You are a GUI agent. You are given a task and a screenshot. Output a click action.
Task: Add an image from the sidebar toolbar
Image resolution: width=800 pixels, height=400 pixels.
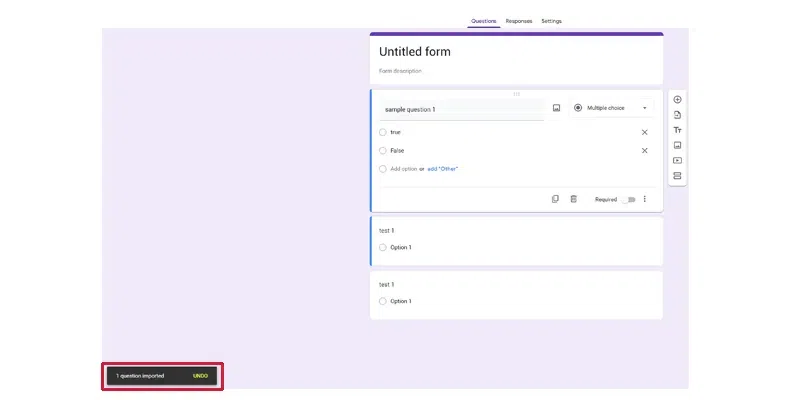(677, 145)
